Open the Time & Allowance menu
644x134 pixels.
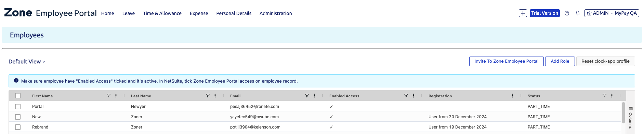[x=162, y=13]
